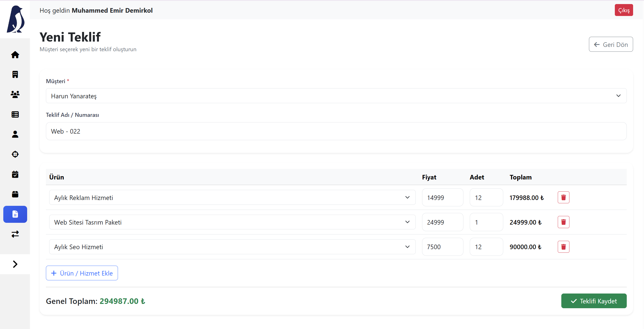The image size is (644, 329).
Task: Click the crosshair target icon in sidebar
Action: (x=15, y=154)
